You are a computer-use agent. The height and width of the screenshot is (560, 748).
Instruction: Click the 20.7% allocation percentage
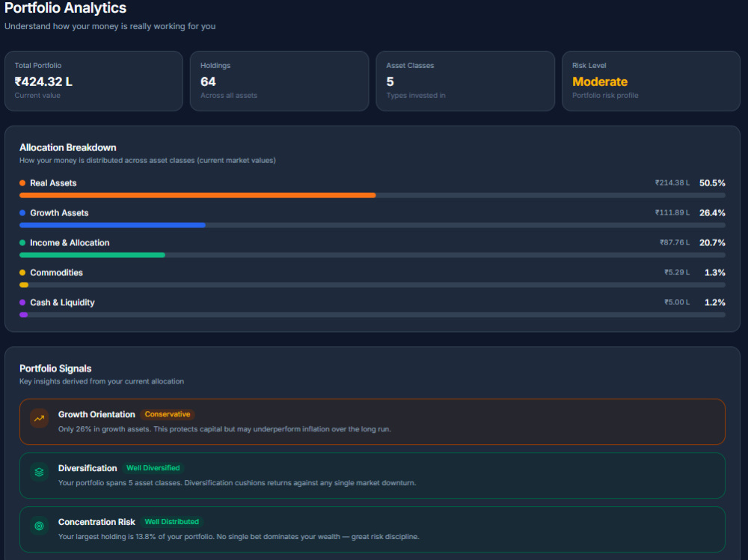click(x=712, y=243)
